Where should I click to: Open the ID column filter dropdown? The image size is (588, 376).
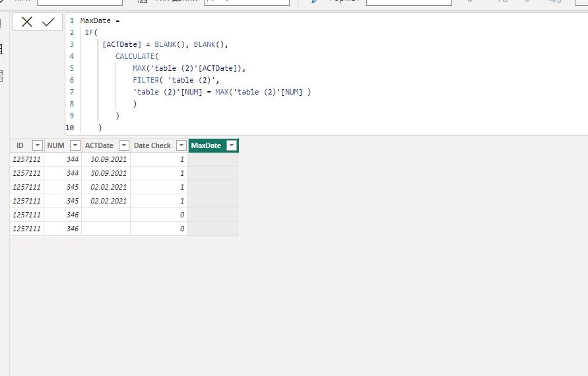coord(38,145)
